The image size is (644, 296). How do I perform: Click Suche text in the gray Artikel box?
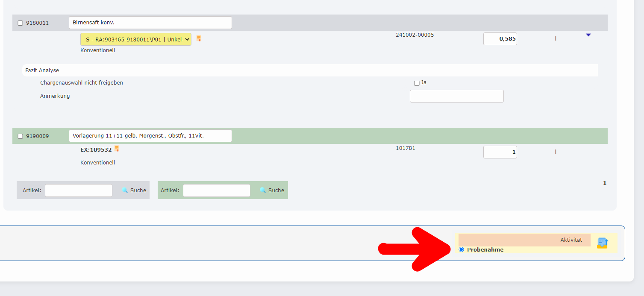point(138,190)
